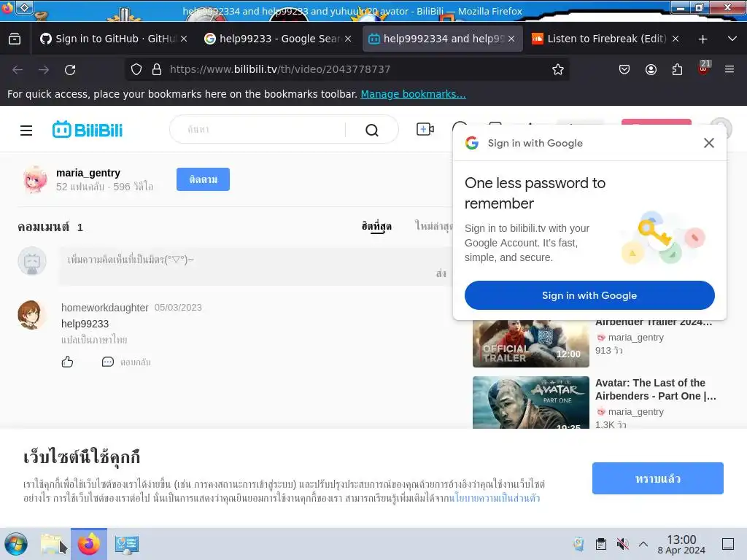Reply to the help99233 comment

click(126, 362)
